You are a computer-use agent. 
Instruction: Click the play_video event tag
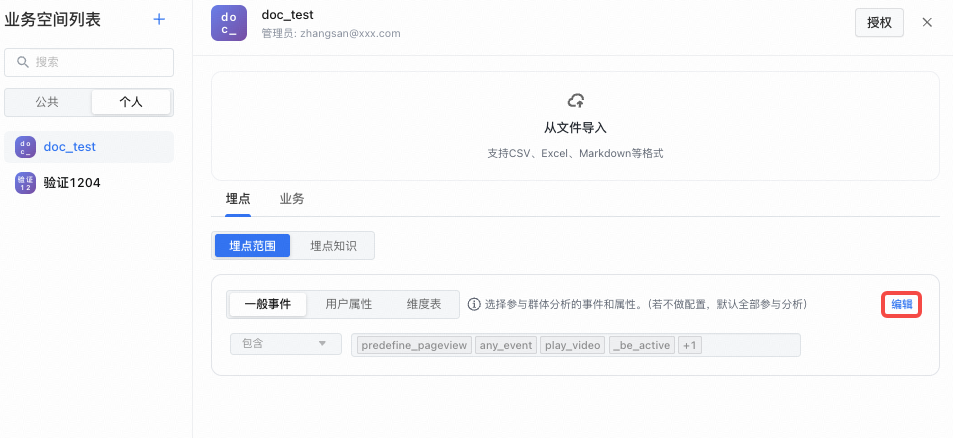pyautogui.click(x=573, y=346)
